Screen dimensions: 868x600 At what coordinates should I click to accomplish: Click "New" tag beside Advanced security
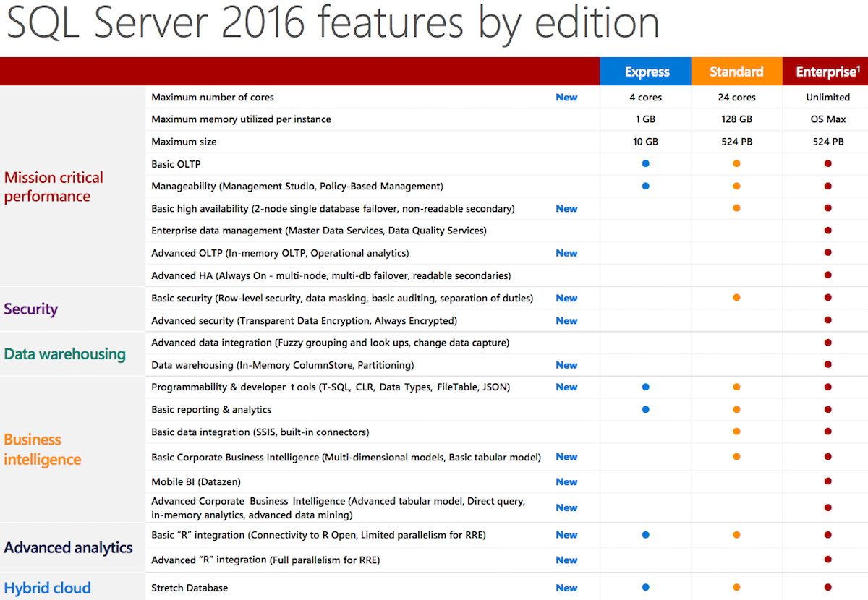[x=566, y=320]
